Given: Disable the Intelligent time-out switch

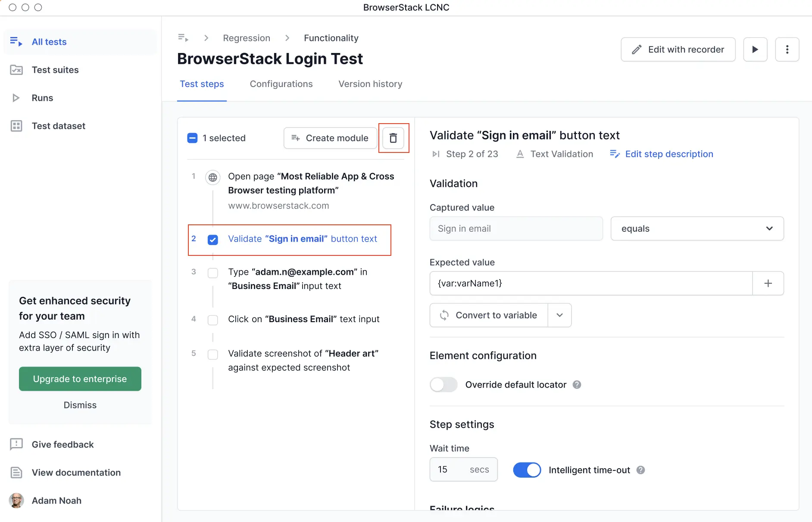Looking at the screenshot, I should click(x=527, y=470).
